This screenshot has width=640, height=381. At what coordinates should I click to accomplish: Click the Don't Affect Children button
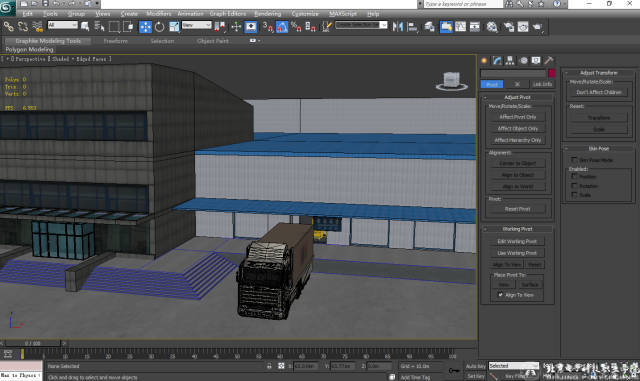(599, 92)
